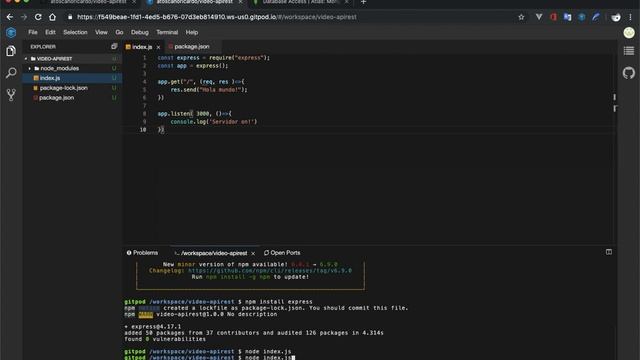Collapse all folders in Explorer
This screenshot has height=360, width=640.
point(114,47)
